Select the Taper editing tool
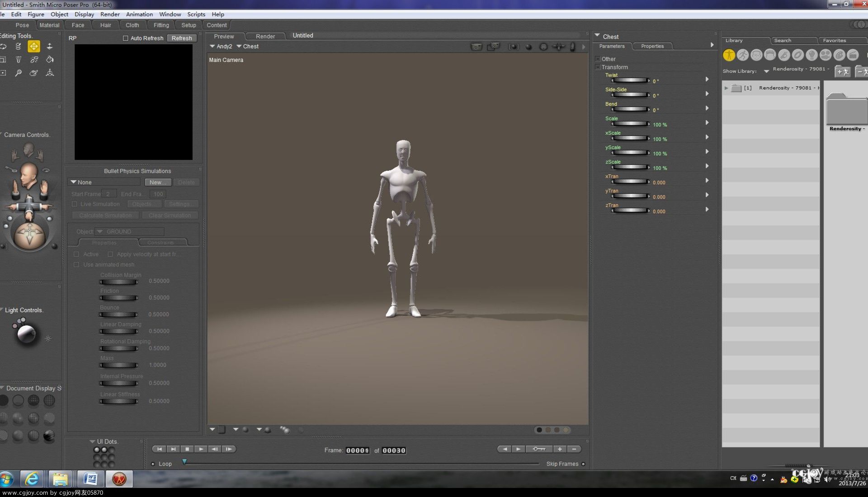868x497 pixels. [19, 60]
